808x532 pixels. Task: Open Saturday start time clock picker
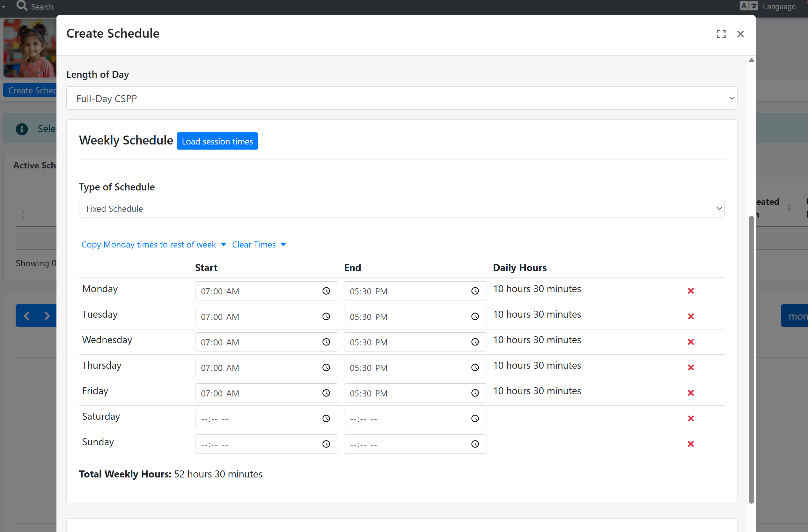326,418
